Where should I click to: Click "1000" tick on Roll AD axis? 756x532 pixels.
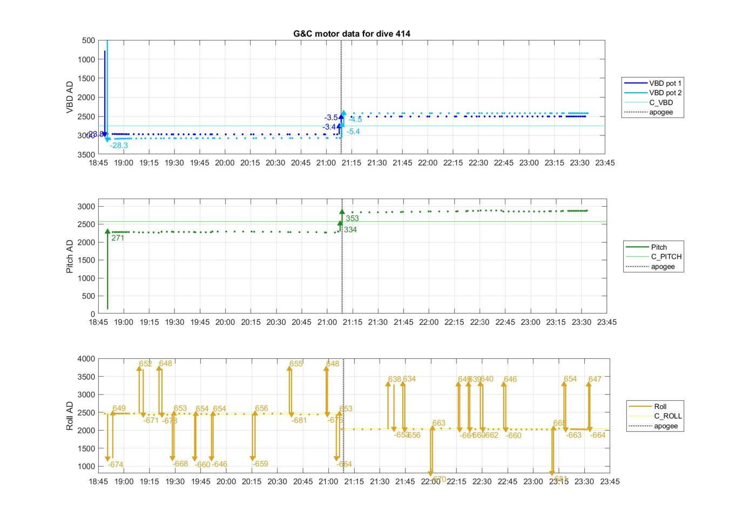click(x=86, y=467)
